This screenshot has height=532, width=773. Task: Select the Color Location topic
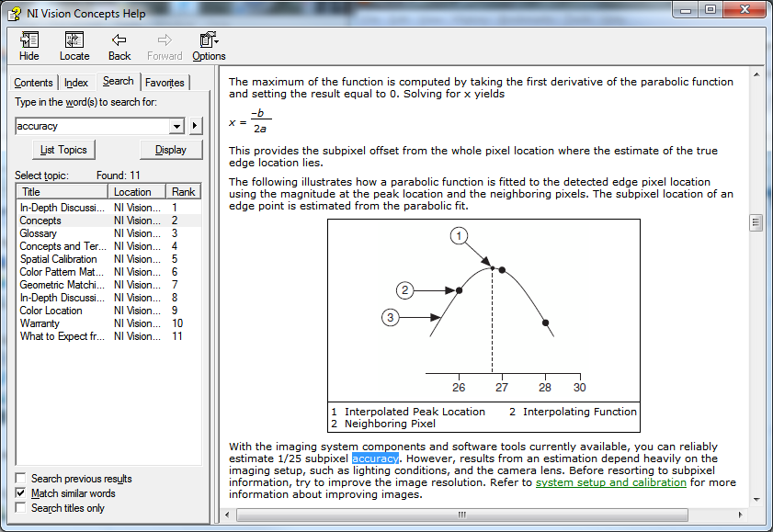coord(109,311)
